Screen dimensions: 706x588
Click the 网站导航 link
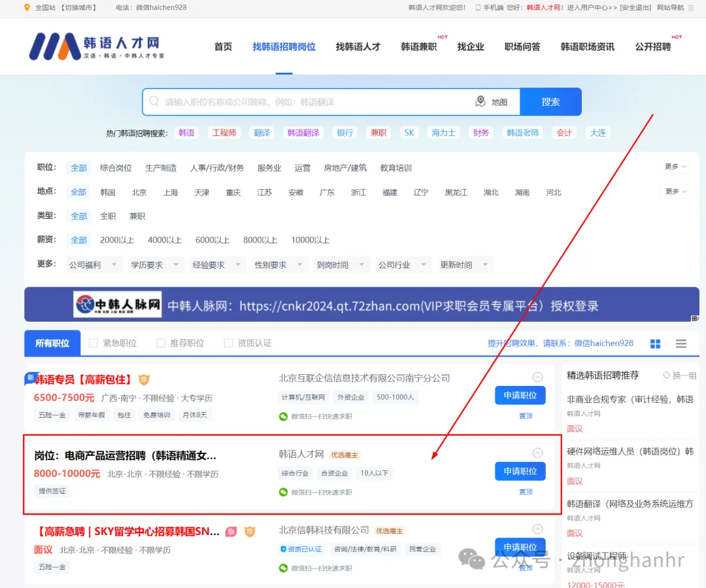tap(671, 8)
